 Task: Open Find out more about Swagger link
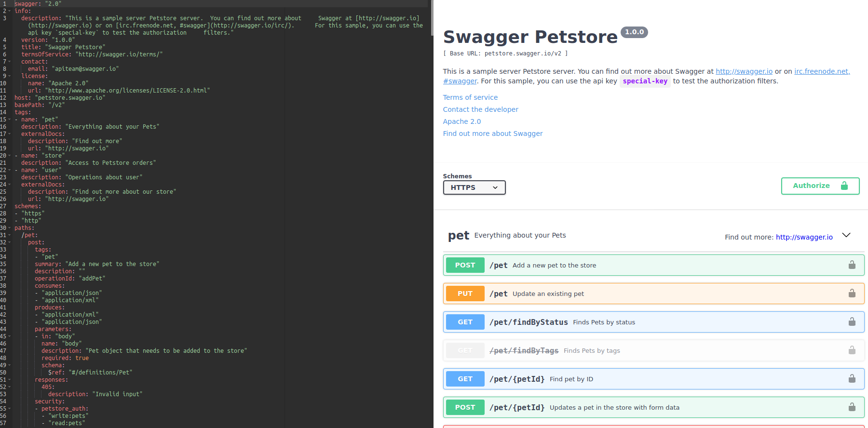(493, 134)
